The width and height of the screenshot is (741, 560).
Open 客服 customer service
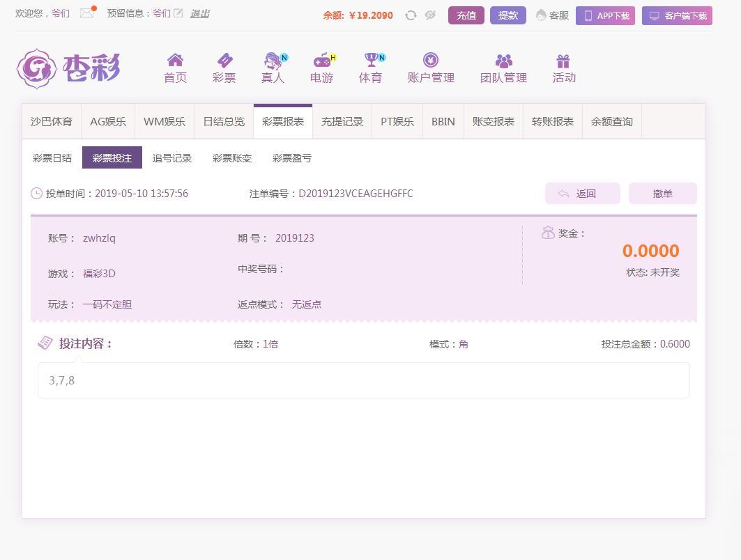552,15
